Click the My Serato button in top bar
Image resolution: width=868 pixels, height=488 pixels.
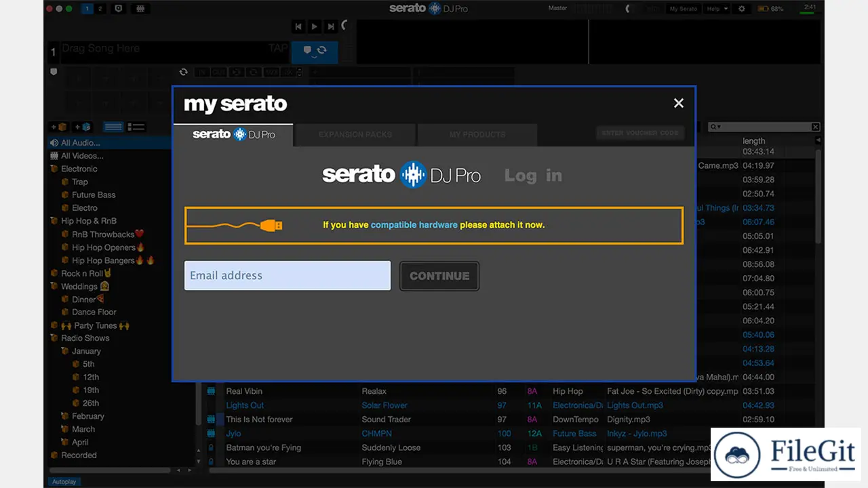(x=683, y=9)
